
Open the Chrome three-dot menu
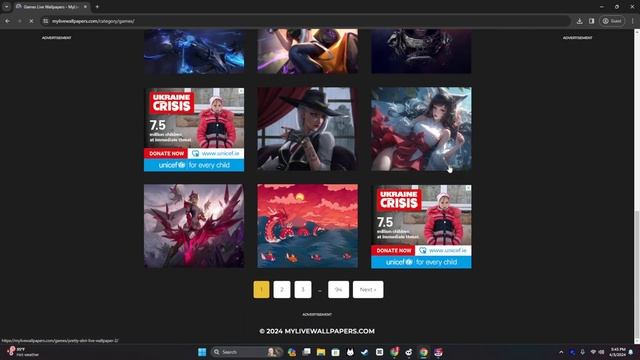pyautogui.click(x=633, y=21)
